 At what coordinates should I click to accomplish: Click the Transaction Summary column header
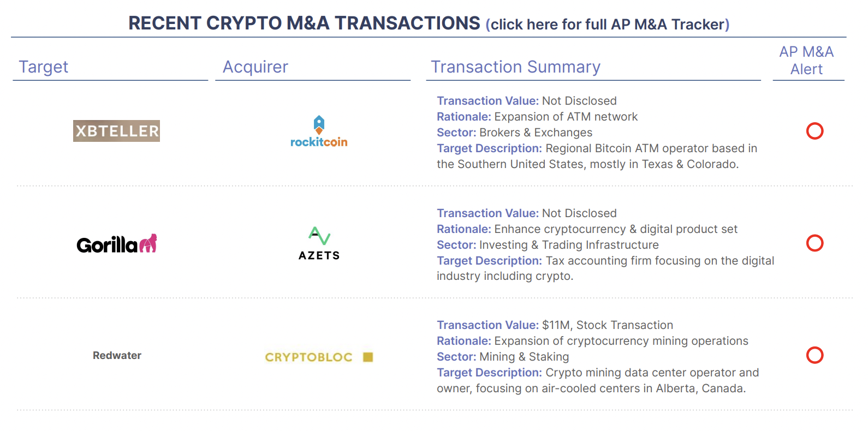click(515, 67)
